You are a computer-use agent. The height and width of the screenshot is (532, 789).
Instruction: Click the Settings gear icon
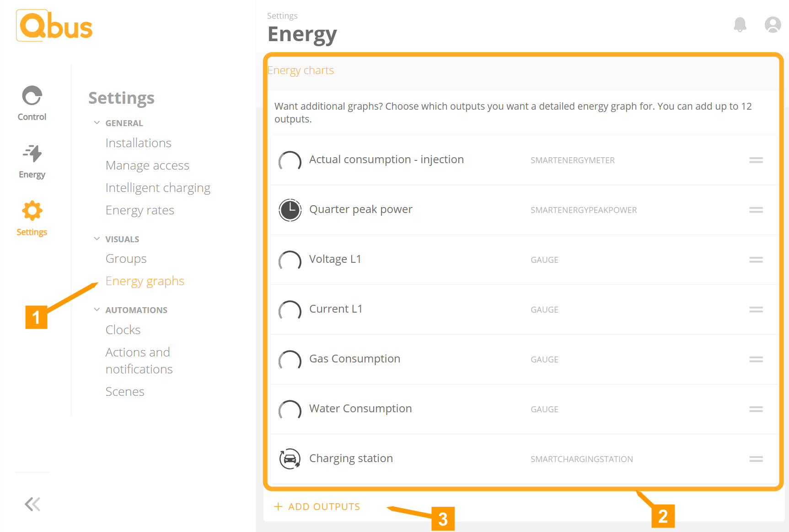[32, 211]
